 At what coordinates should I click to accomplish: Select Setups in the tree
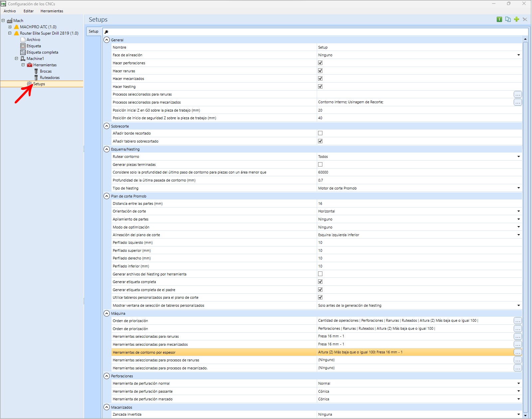click(x=39, y=84)
